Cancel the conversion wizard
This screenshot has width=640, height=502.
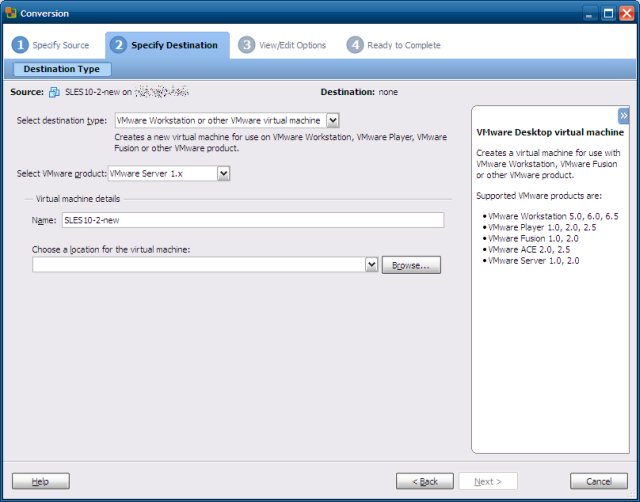(599, 481)
